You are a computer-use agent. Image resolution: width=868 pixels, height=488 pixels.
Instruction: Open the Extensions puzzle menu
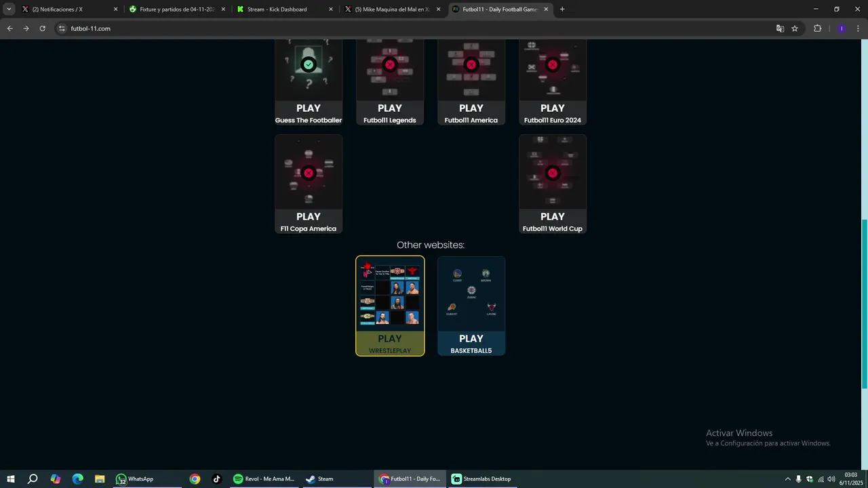pyautogui.click(x=817, y=28)
